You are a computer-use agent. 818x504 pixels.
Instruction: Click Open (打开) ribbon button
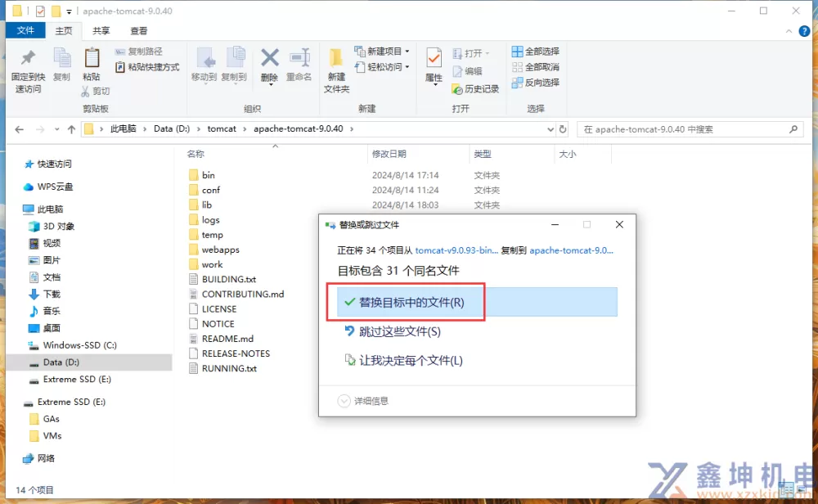click(x=470, y=53)
